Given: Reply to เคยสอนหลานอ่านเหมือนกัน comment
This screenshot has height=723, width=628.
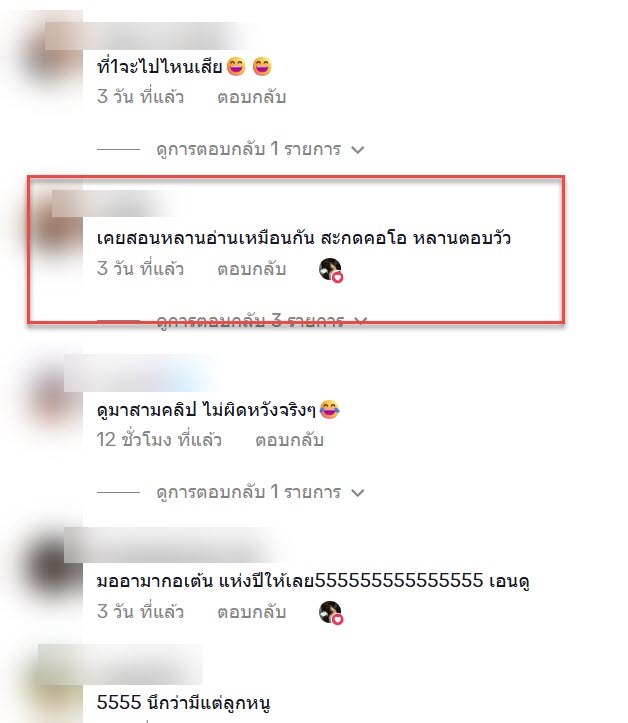Looking at the screenshot, I should (252, 269).
